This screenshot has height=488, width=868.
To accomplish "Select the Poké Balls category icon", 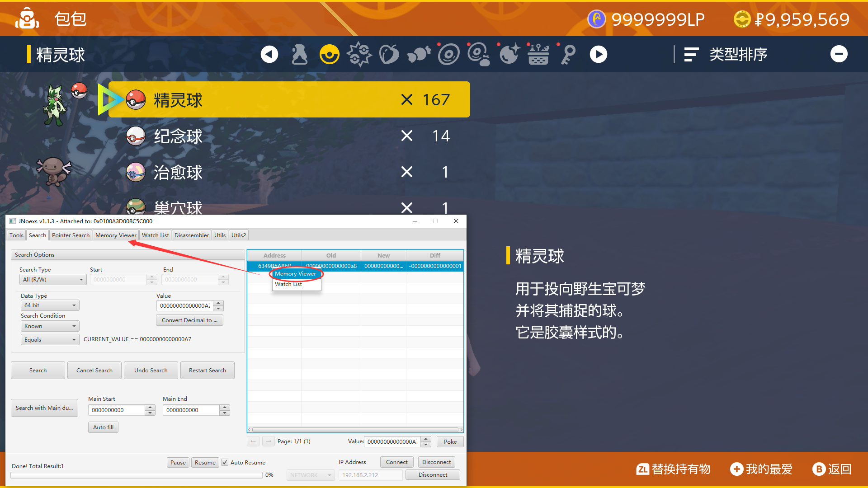I will tap(330, 55).
